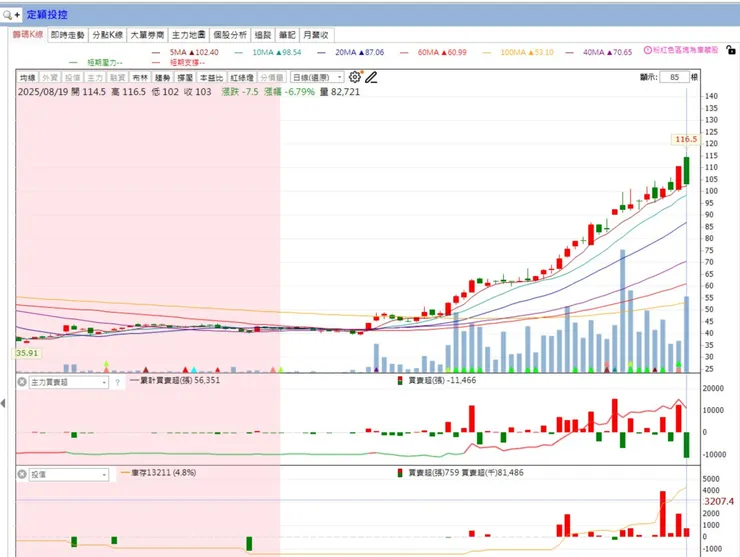Screen dimensions: 740x557
Task: Click the latest green candlestick near 116.5
Action: (686, 171)
